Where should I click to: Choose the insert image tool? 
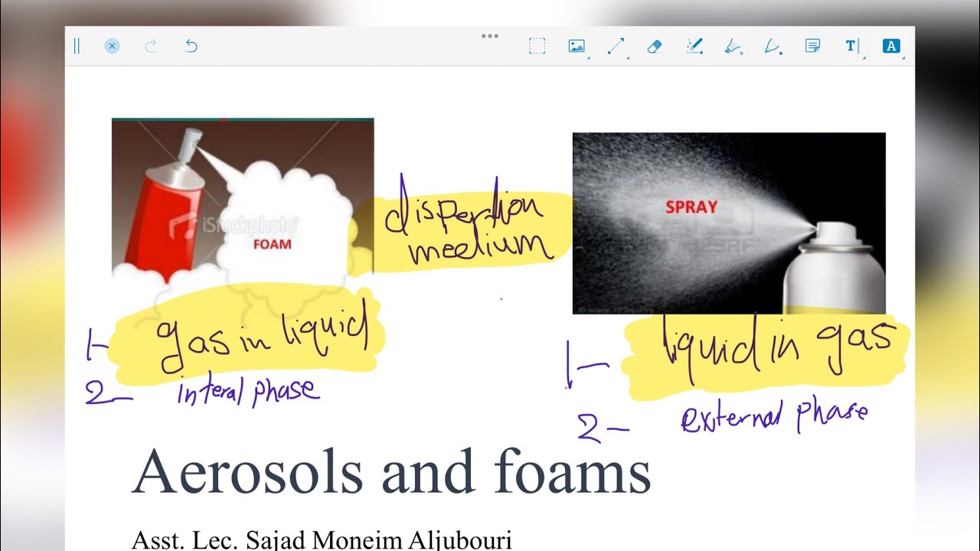(577, 46)
